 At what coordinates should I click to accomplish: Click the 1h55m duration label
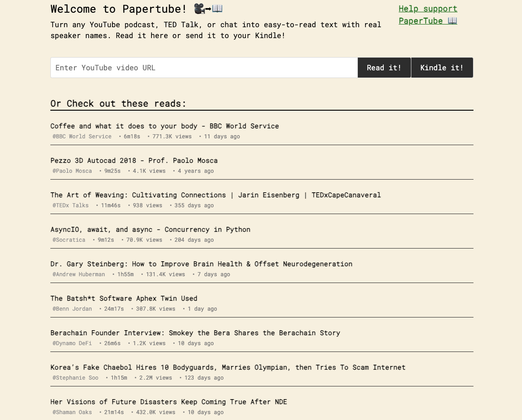point(125,274)
